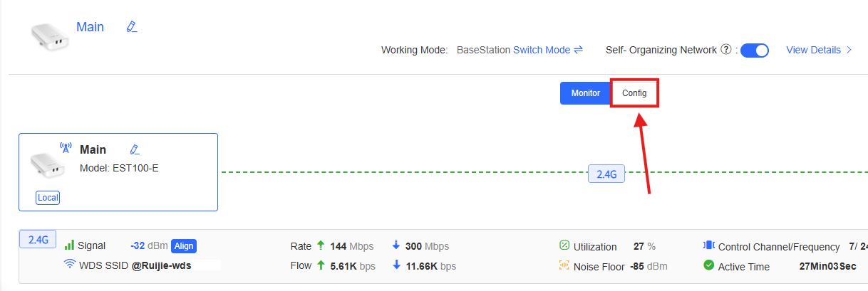Image resolution: width=868 pixels, height=291 pixels.
Task: Click the Switch Mode link
Action: pyautogui.click(x=542, y=50)
